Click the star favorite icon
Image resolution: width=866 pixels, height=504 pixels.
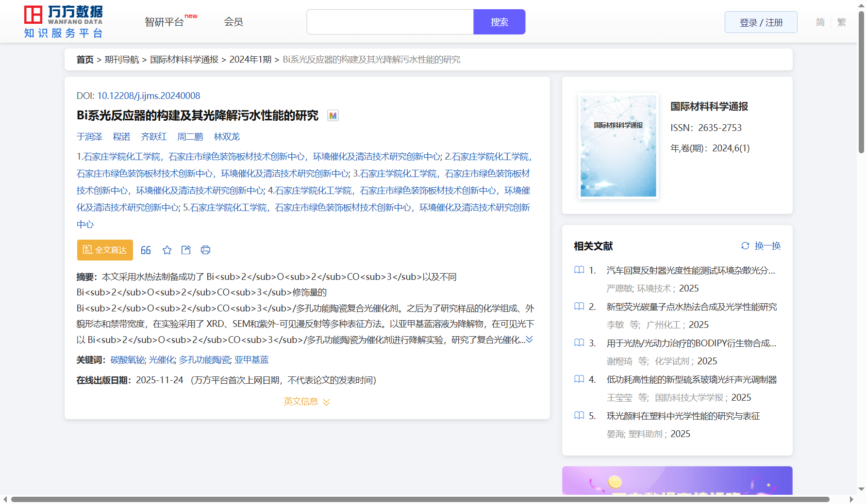[167, 250]
